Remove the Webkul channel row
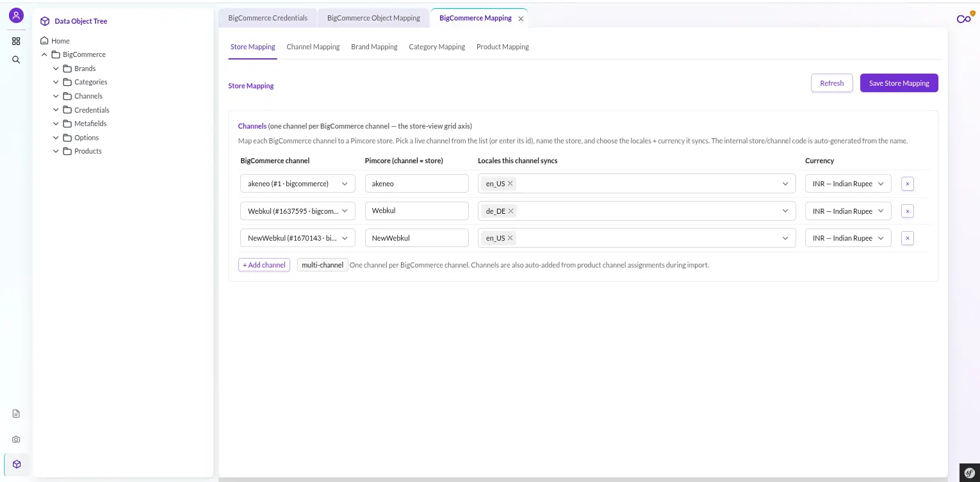 [x=907, y=211]
